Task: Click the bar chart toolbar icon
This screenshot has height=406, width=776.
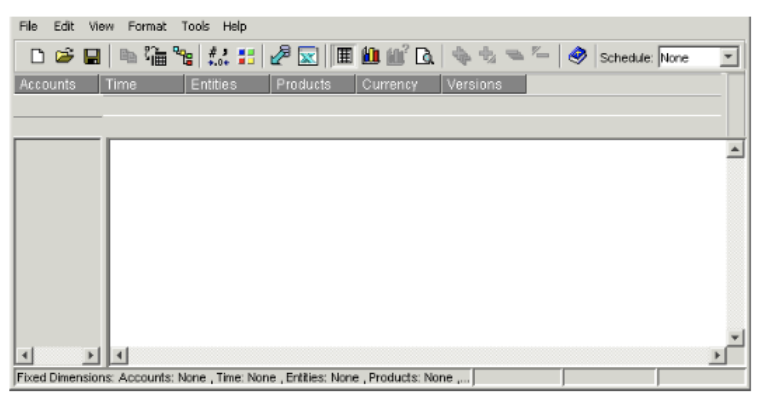Action: 370,58
